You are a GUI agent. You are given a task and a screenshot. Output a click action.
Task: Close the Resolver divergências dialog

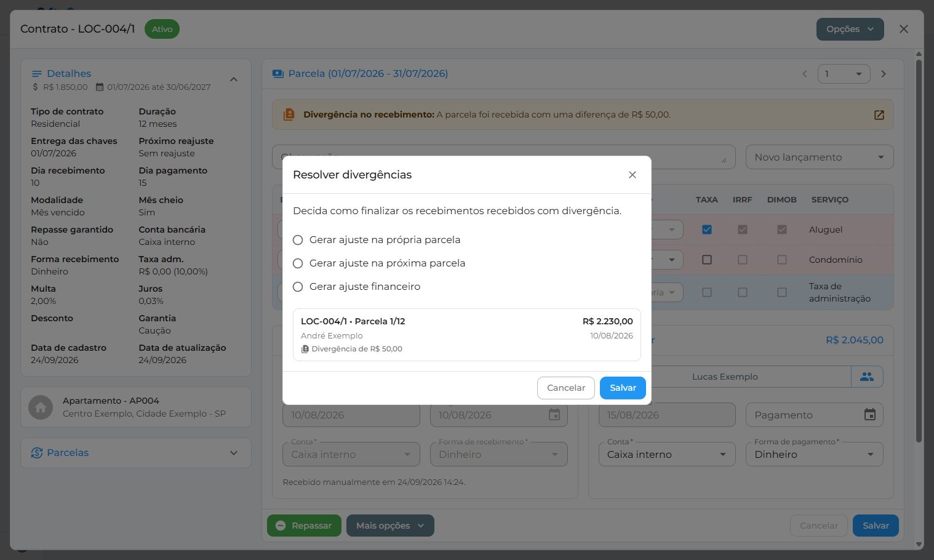[632, 175]
